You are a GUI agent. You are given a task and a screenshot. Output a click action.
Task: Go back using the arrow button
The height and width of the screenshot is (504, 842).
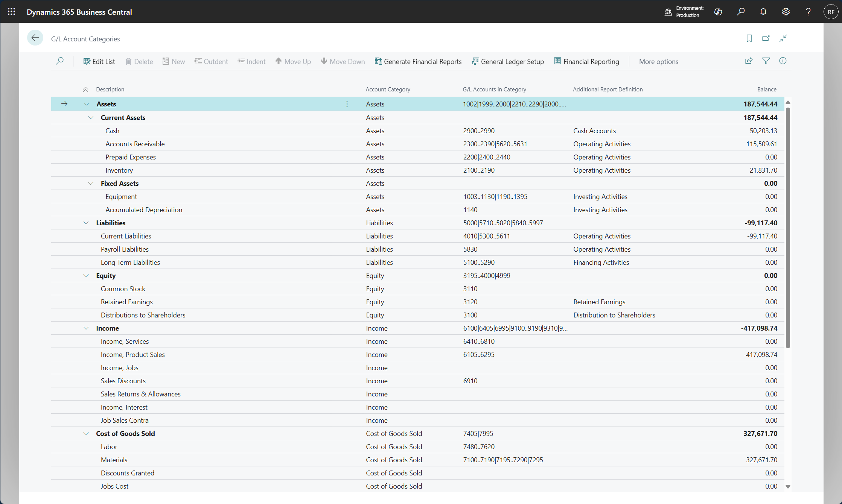coord(35,38)
